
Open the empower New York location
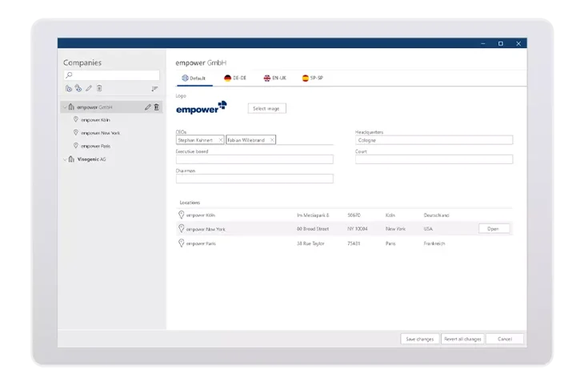click(x=493, y=229)
